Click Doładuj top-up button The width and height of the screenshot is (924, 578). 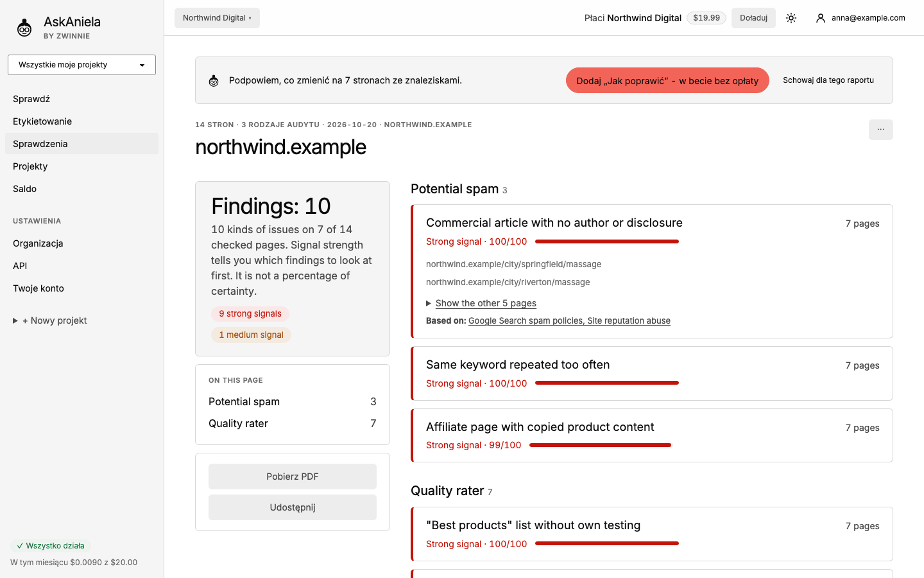click(753, 18)
